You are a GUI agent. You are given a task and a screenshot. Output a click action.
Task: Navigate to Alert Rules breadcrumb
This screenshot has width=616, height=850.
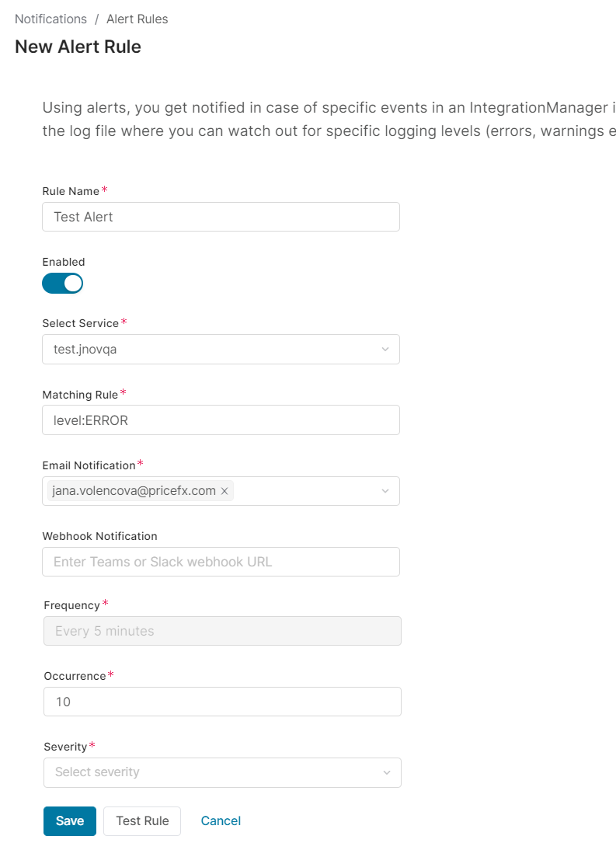click(137, 19)
